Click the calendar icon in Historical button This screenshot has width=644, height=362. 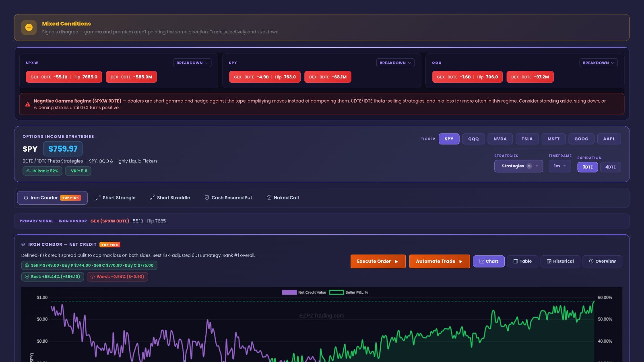549,261
